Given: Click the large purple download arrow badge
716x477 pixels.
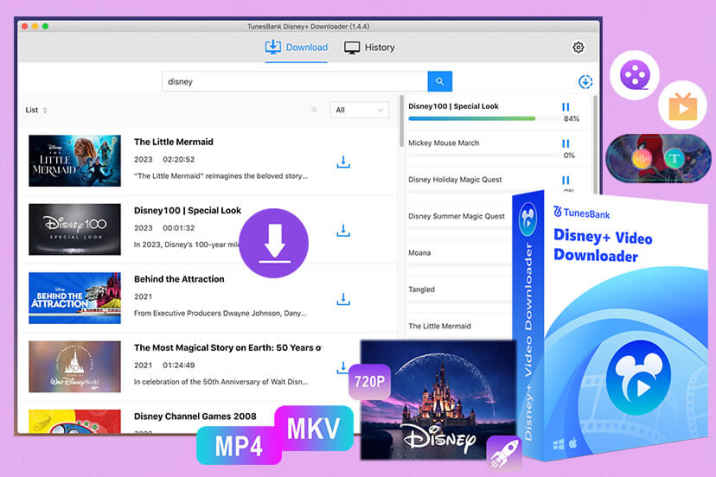Looking at the screenshot, I should pyautogui.click(x=273, y=243).
